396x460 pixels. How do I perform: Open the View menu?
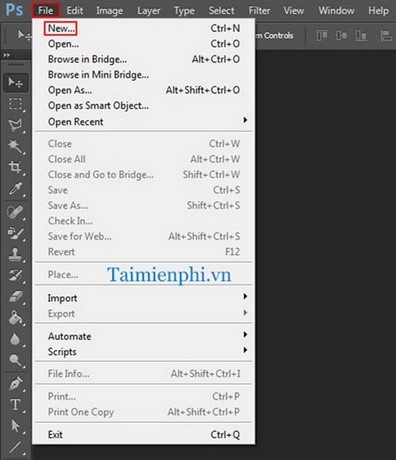[x=294, y=10]
